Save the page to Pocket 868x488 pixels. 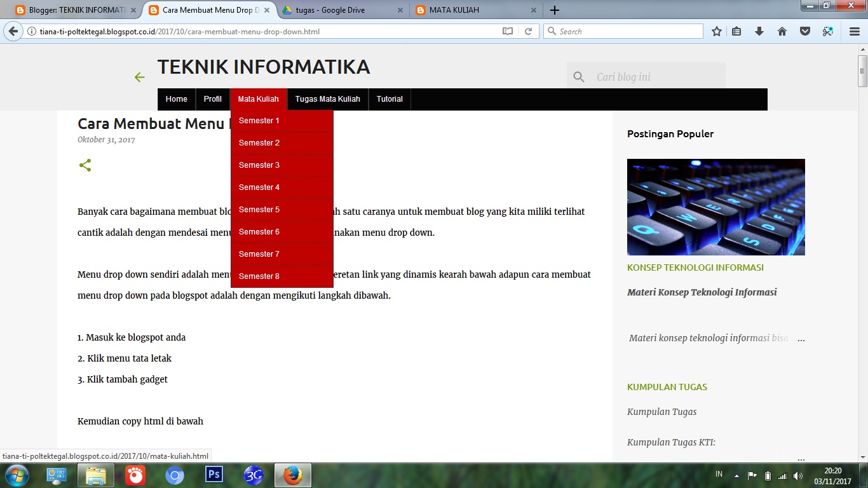804,30
